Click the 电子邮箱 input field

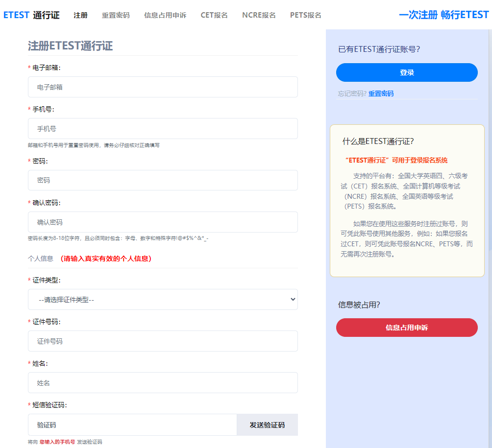point(163,87)
